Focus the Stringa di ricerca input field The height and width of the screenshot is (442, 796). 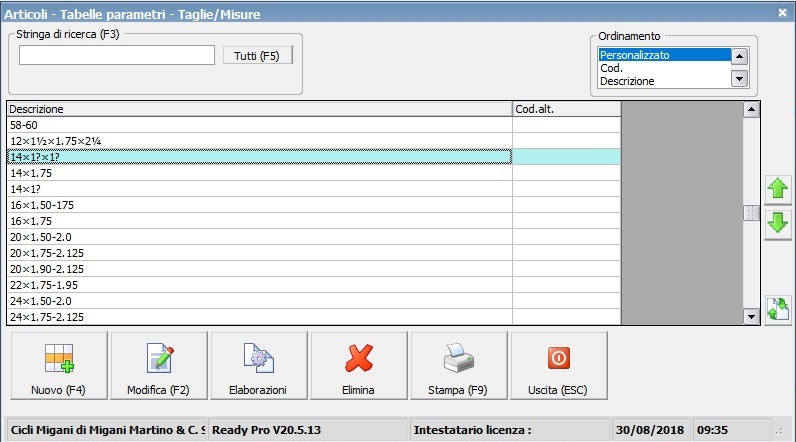[117, 55]
